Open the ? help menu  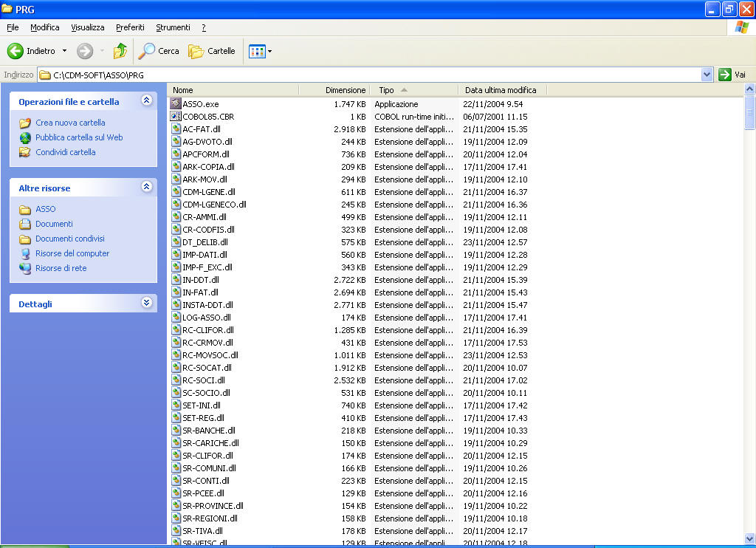204,27
